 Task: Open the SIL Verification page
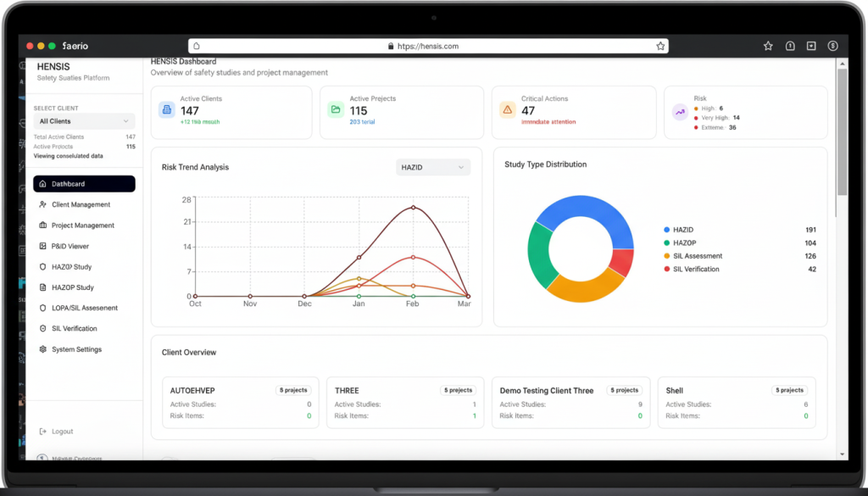tap(74, 329)
